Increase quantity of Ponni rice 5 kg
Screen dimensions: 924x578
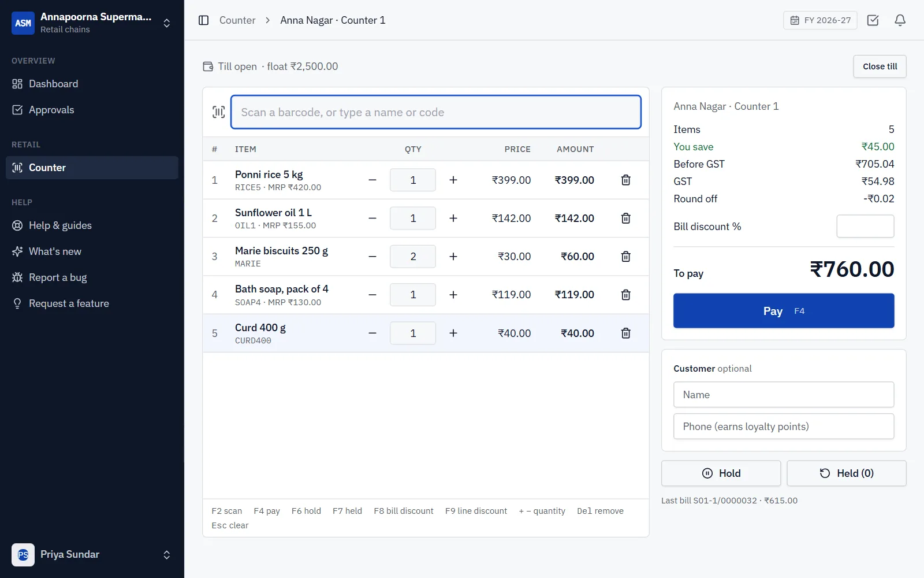point(453,180)
